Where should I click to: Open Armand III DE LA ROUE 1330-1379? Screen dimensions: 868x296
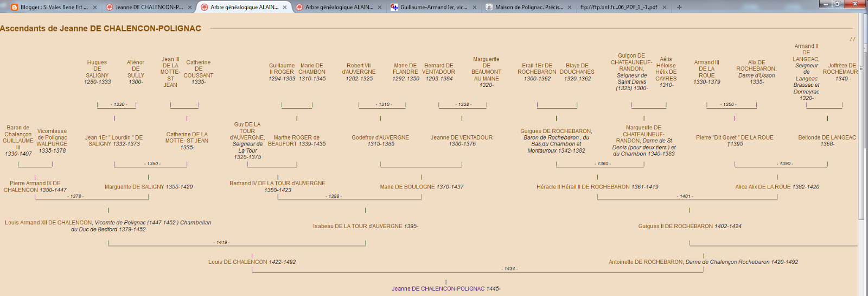[x=706, y=72]
